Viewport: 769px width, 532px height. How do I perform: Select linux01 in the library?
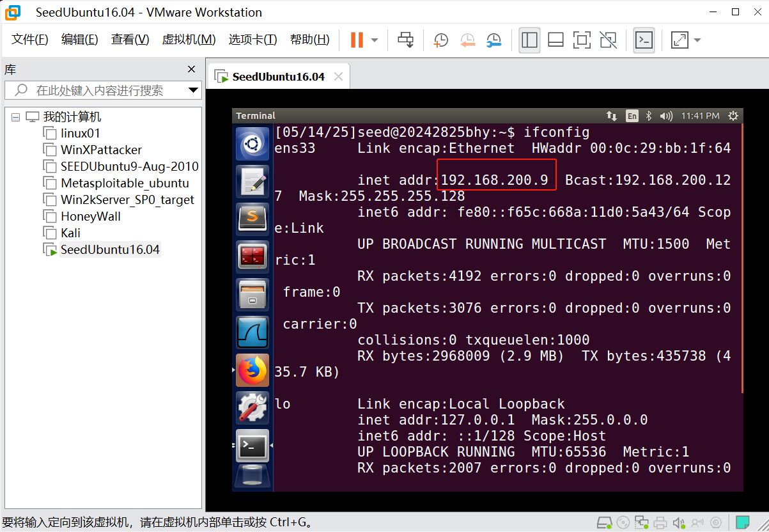pyautogui.click(x=80, y=134)
